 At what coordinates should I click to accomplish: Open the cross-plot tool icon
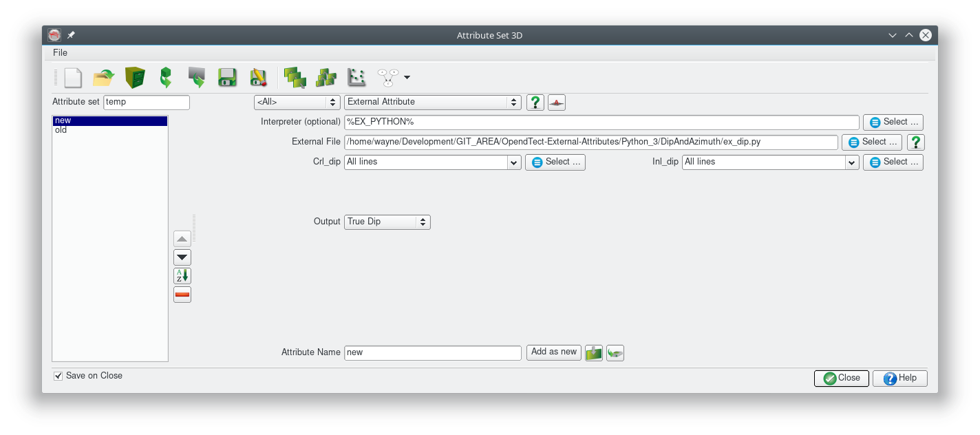click(x=356, y=77)
